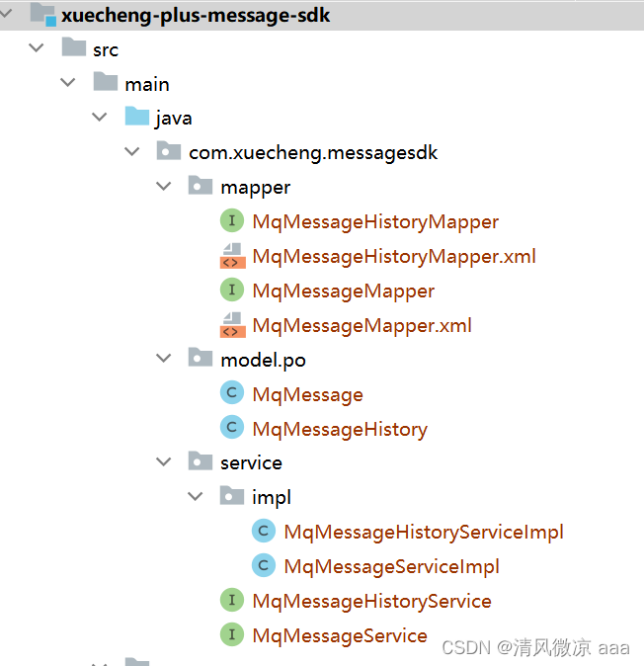This screenshot has width=644, height=666.
Task: Open the MqMessageHistoryServiceImpl class file
Action: (x=424, y=533)
